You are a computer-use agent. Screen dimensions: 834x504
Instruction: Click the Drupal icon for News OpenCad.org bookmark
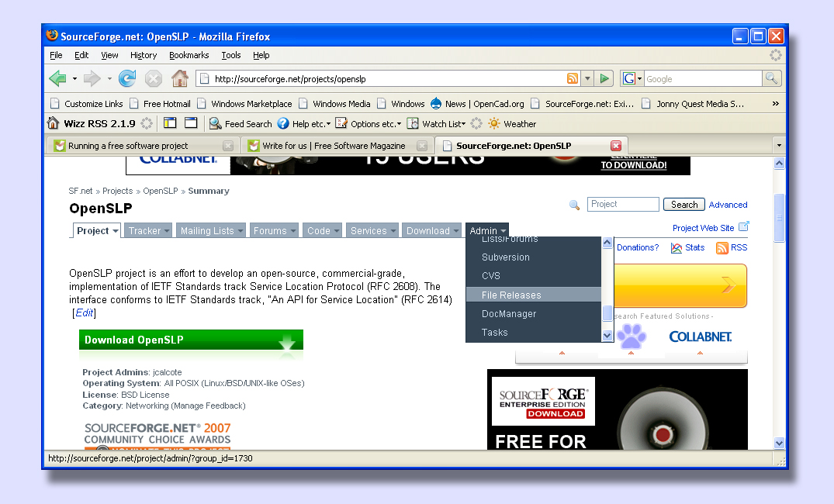pyautogui.click(x=436, y=103)
